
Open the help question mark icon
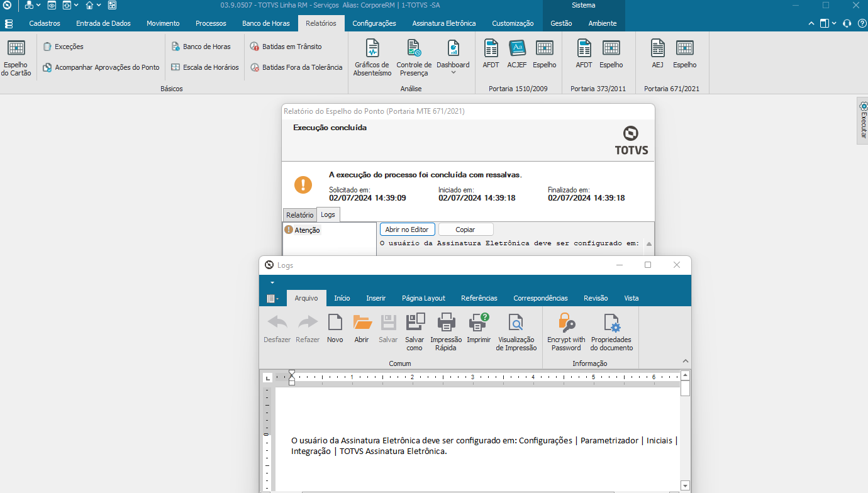pyautogui.click(x=862, y=23)
